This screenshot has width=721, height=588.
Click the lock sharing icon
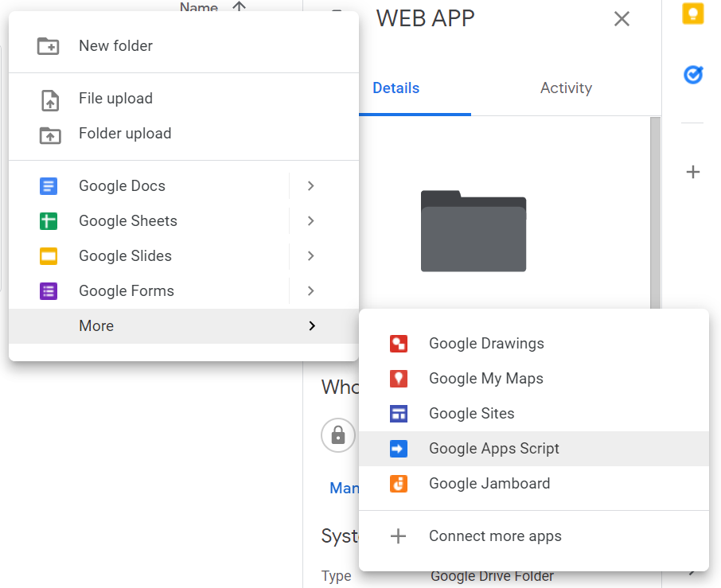(338, 435)
